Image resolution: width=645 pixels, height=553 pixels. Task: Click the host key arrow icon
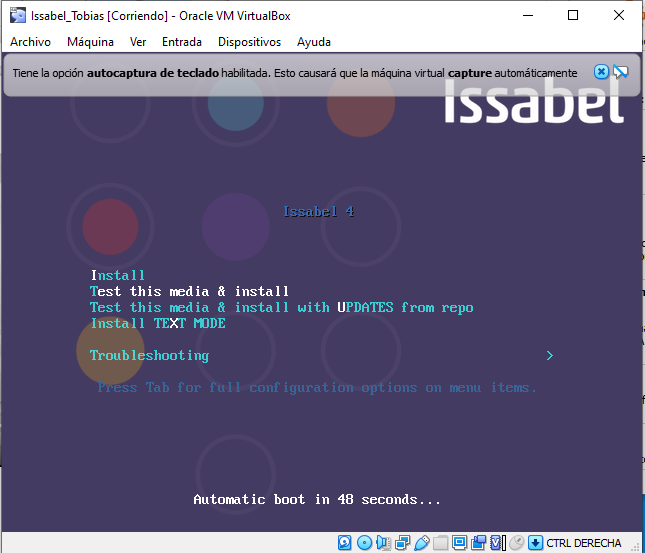pyautogui.click(x=536, y=543)
